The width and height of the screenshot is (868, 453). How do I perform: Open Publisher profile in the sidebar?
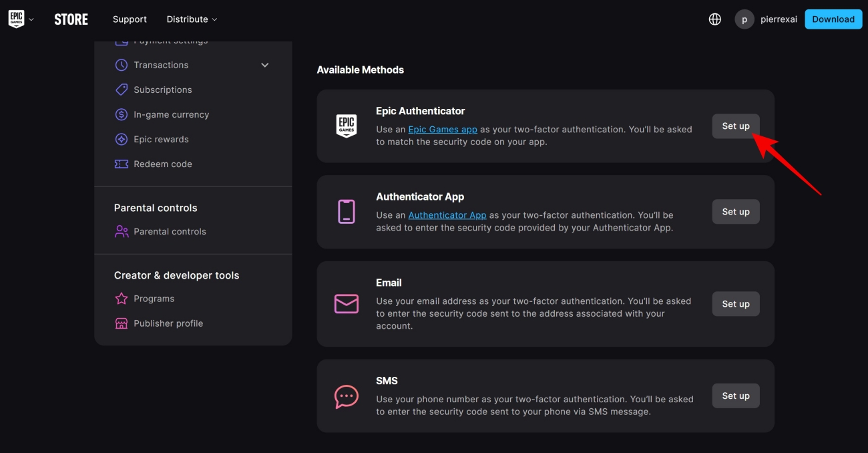[x=168, y=323]
